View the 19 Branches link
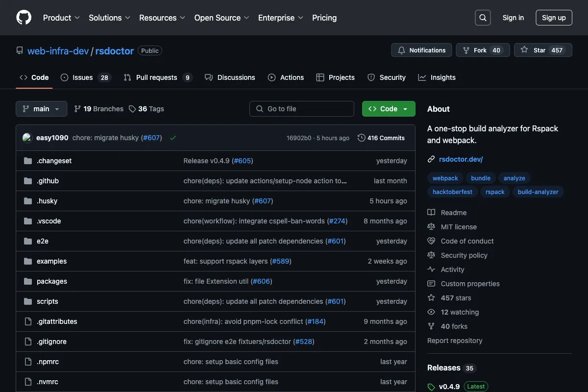This screenshot has height=392, width=588. point(98,109)
